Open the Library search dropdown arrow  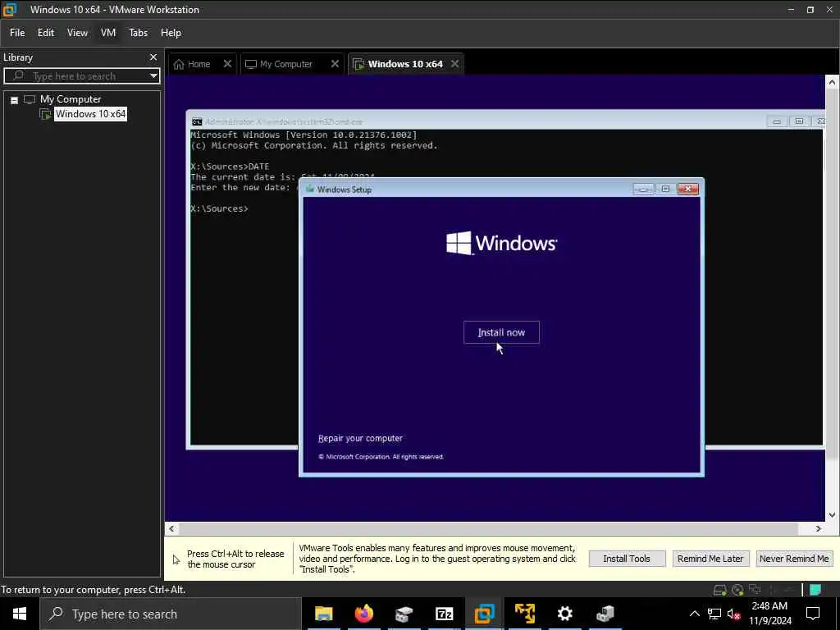pos(153,75)
